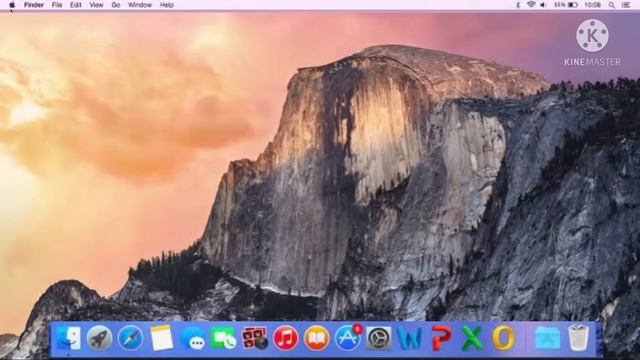Launch Word blue W icon
640x360 pixels.
pyautogui.click(x=409, y=338)
